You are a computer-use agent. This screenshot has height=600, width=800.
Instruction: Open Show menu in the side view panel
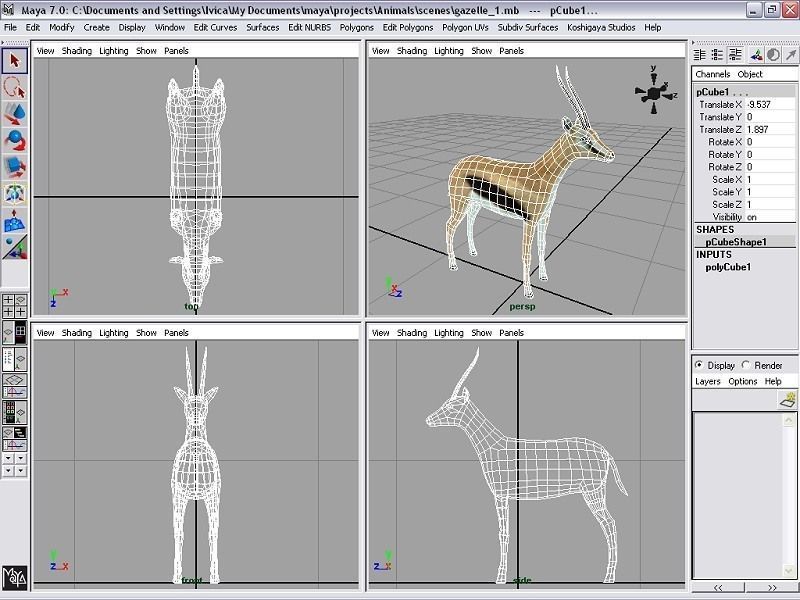(x=481, y=333)
